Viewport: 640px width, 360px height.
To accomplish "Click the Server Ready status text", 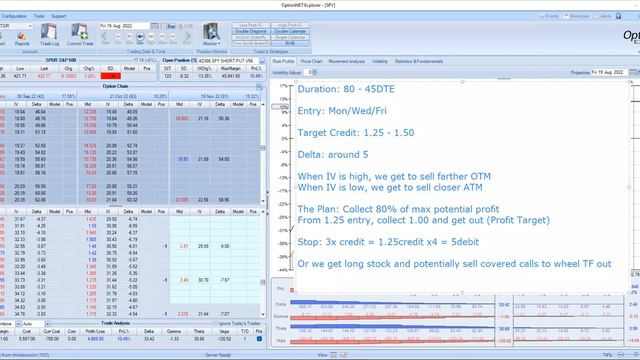I will (218, 355).
